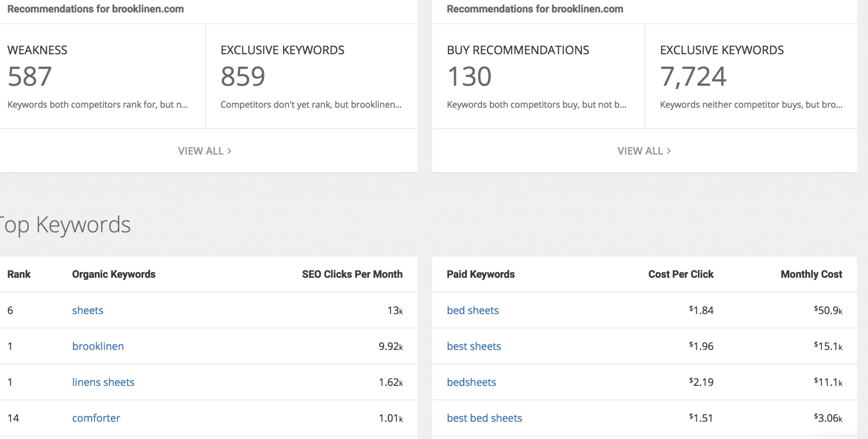The width and height of the screenshot is (868, 439).
Task: Click the 9.92k SEO clicks value
Action: (390, 347)
